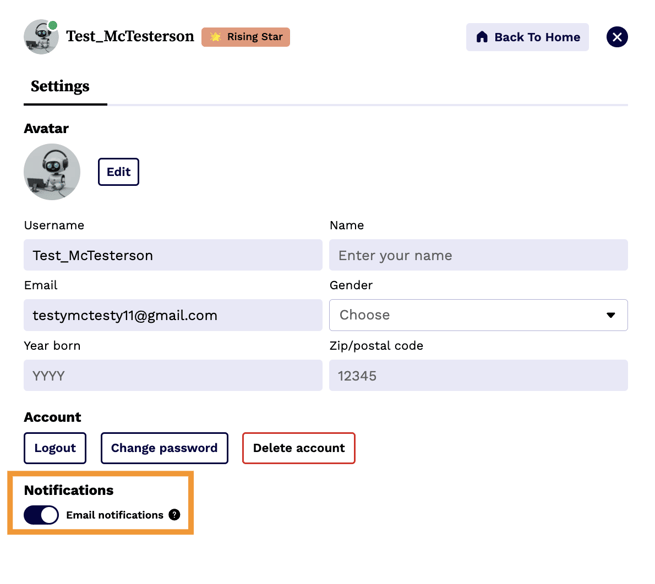
Task: Switch to the Settings tab
Action: point(60,87)
